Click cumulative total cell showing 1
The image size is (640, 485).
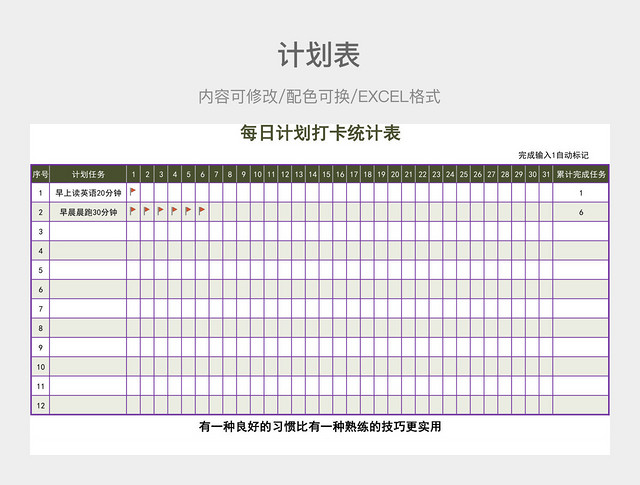pyautogui.click(x=581, y=193)
